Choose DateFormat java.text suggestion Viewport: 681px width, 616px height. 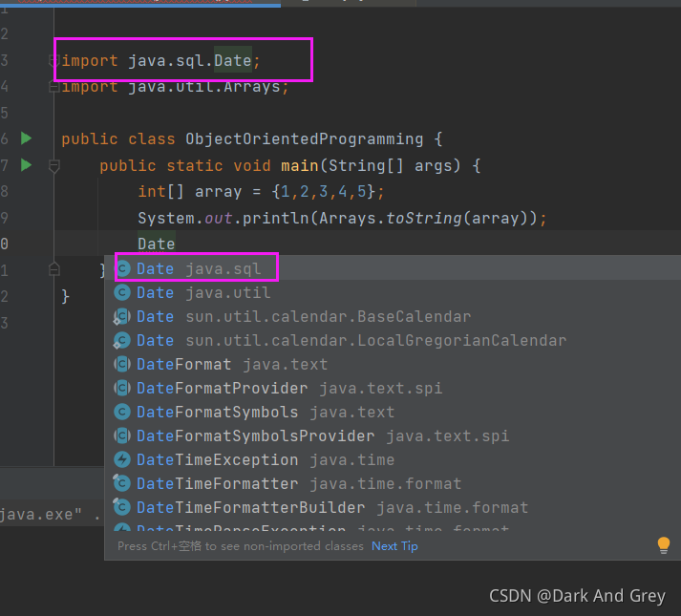pos(393,364)
